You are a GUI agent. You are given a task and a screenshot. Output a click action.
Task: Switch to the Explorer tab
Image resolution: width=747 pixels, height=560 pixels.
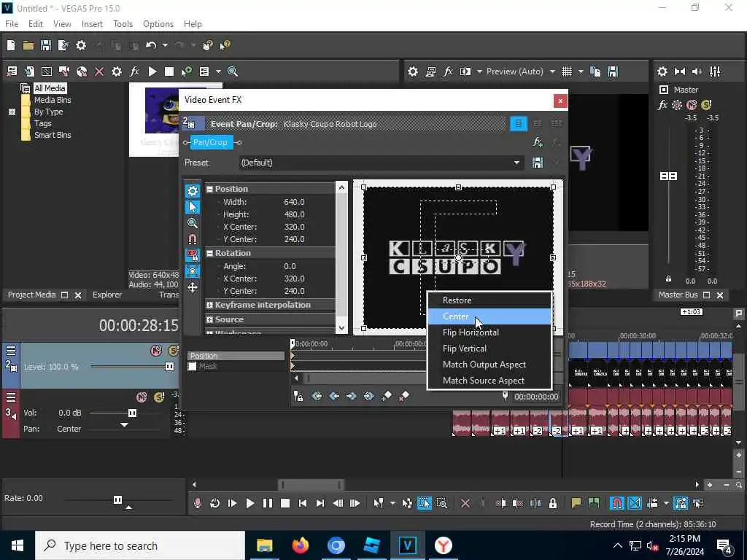point(107,295)
